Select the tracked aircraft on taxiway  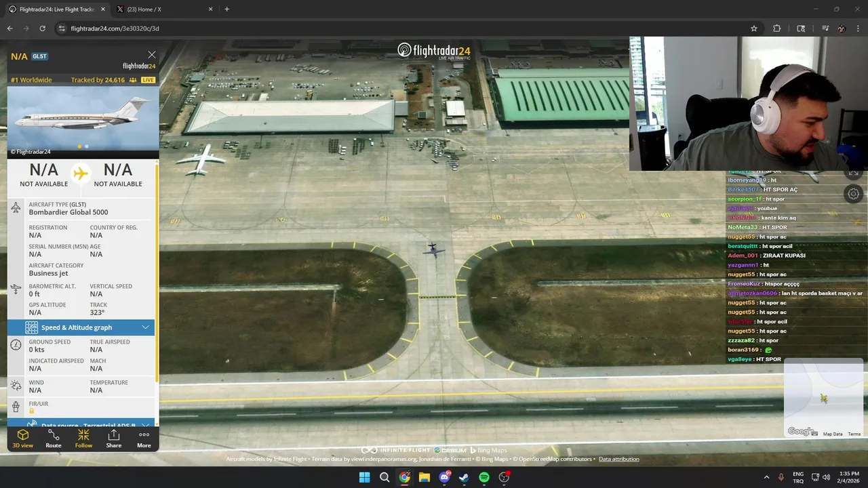433,249
